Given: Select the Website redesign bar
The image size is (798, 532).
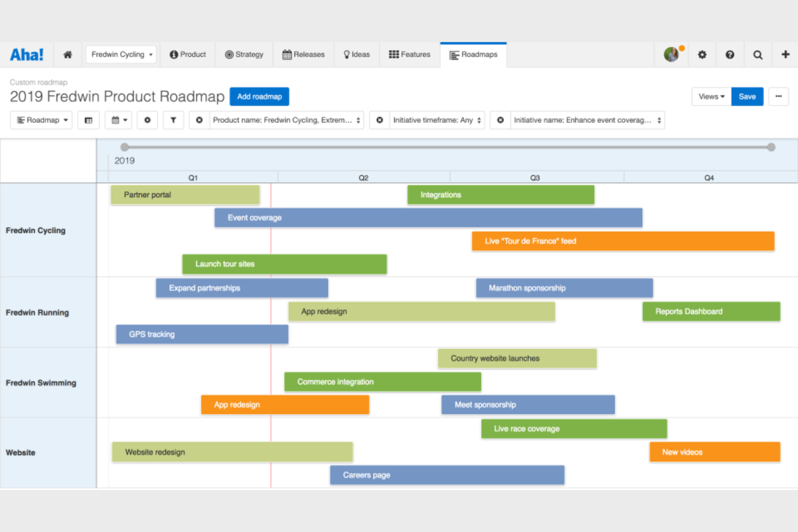Looking at the screenshot, I should [x=232, y=452].
